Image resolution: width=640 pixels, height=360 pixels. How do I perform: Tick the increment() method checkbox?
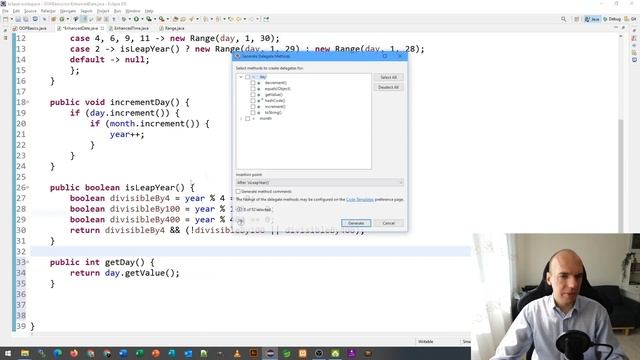click(253, 107)
